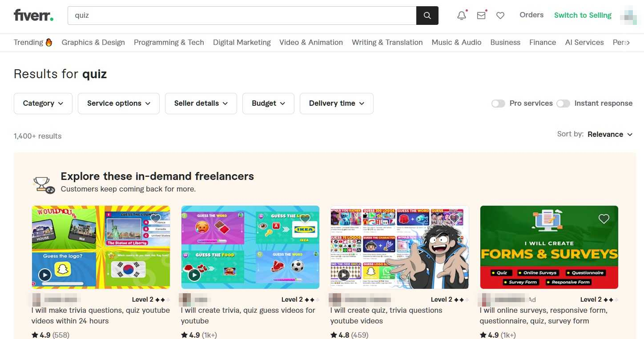The image size is (644, 339).
Task: Open gig 'I will create trivia, quiz guess videos'
Action: pos(248,315)
